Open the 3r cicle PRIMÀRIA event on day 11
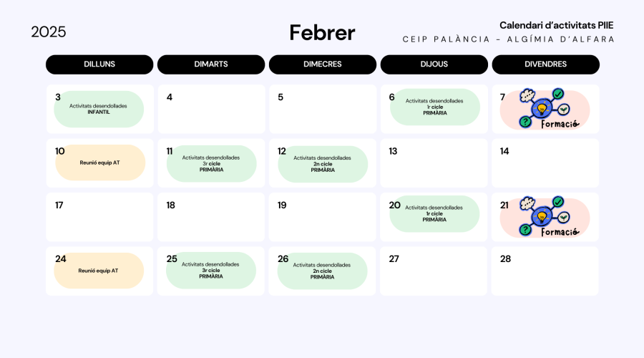 (211, 163)
